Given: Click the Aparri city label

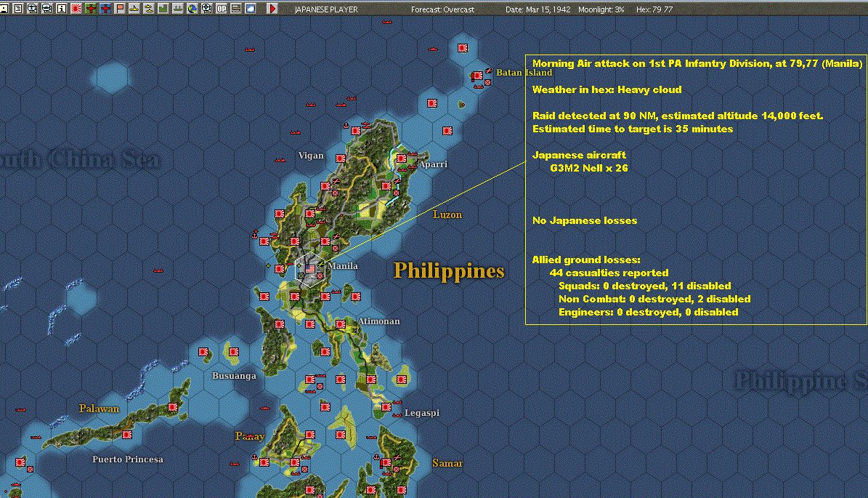Looking at the screenshot, I should click(433, 164).
